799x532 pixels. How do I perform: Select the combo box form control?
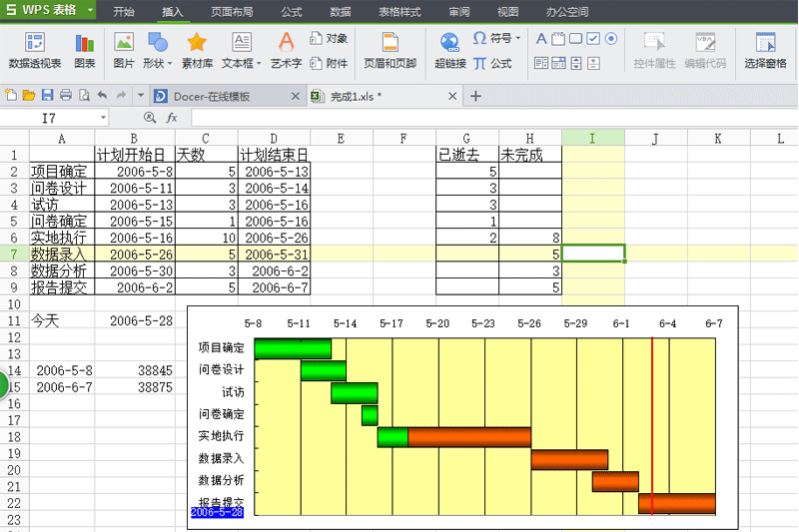pos(558,63)
